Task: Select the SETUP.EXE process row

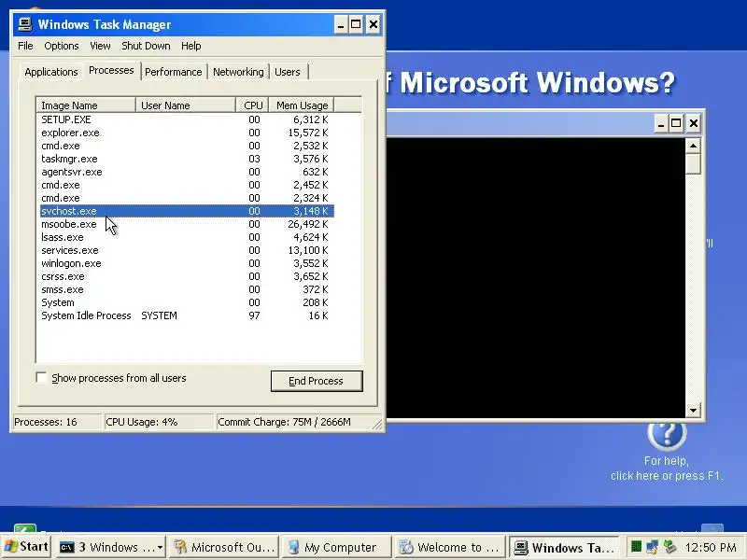Action: coord(187,119)
